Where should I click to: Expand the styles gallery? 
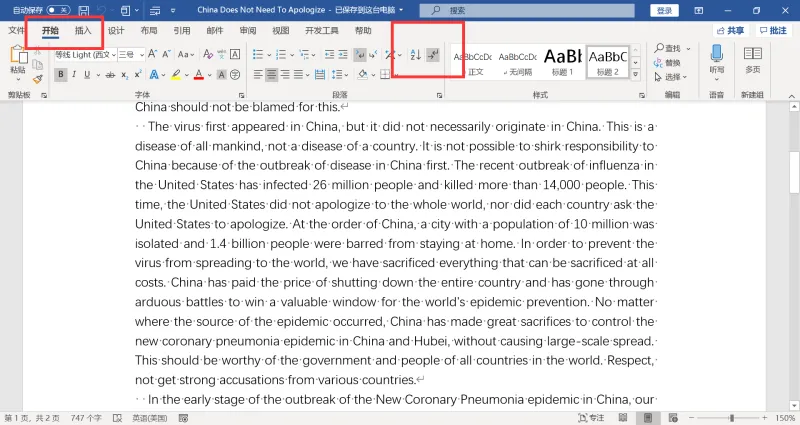pos(636,74)
